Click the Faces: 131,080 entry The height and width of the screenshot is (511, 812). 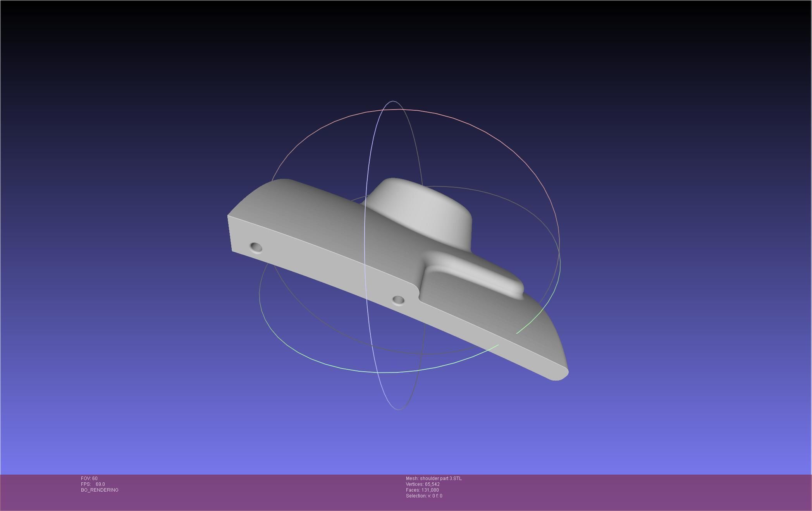[422, 490]
